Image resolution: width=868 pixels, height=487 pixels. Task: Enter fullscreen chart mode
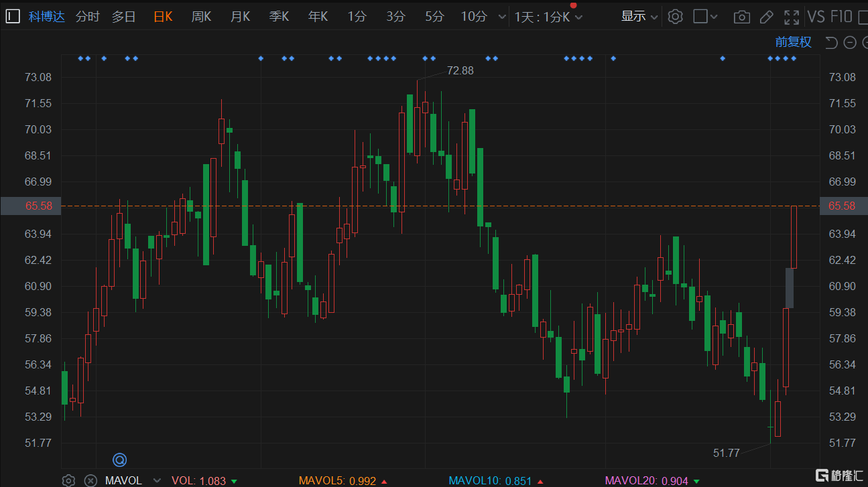click(x=792, y=17)
